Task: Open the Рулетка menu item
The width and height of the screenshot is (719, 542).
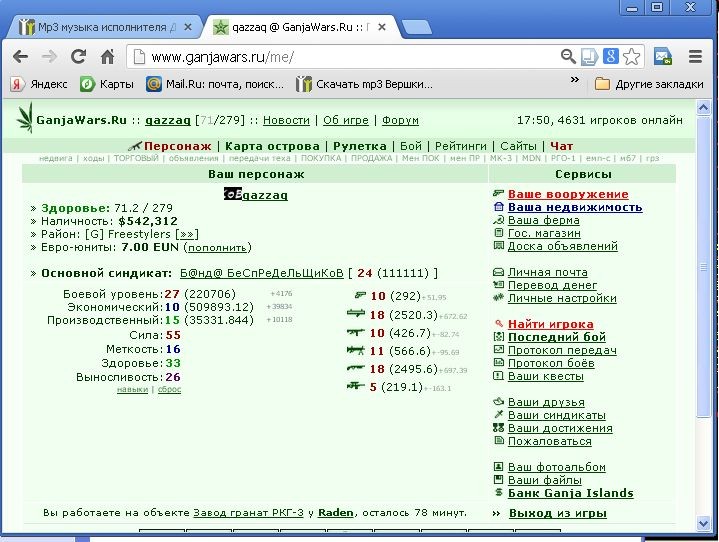Action: click(360, 146)
